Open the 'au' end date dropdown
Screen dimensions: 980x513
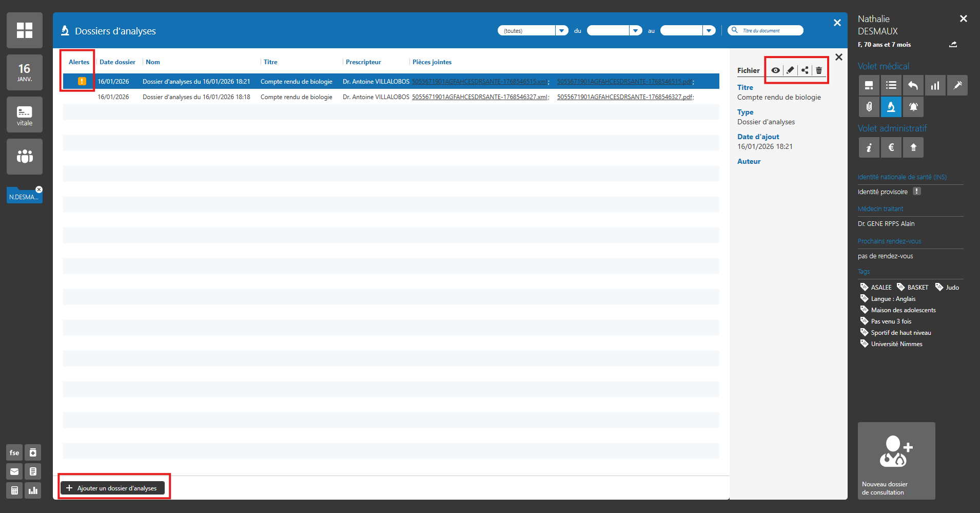click(x=709, y=31)
